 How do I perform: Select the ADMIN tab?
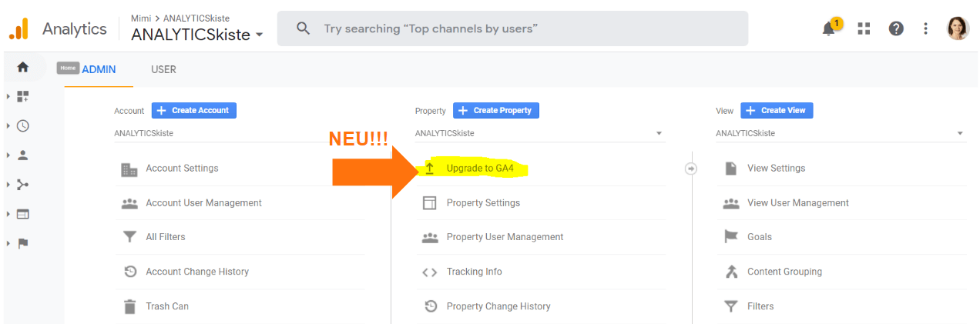coord(99,69)
